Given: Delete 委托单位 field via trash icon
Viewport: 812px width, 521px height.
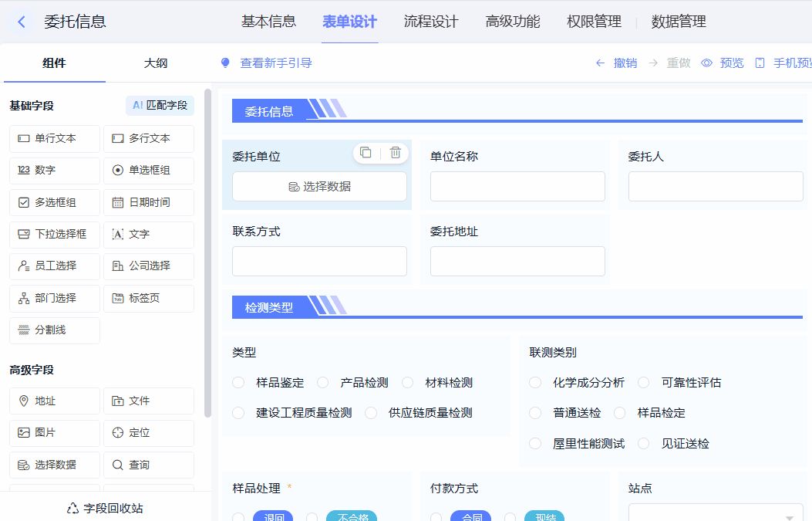Looking at the screenshot, I should pyautogui.click(x=395, y=153).
